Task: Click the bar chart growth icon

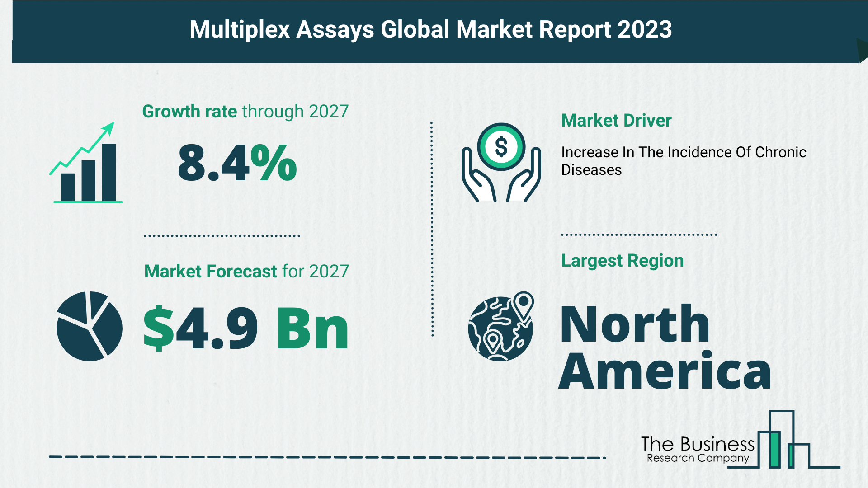Action: click(86, 162)
